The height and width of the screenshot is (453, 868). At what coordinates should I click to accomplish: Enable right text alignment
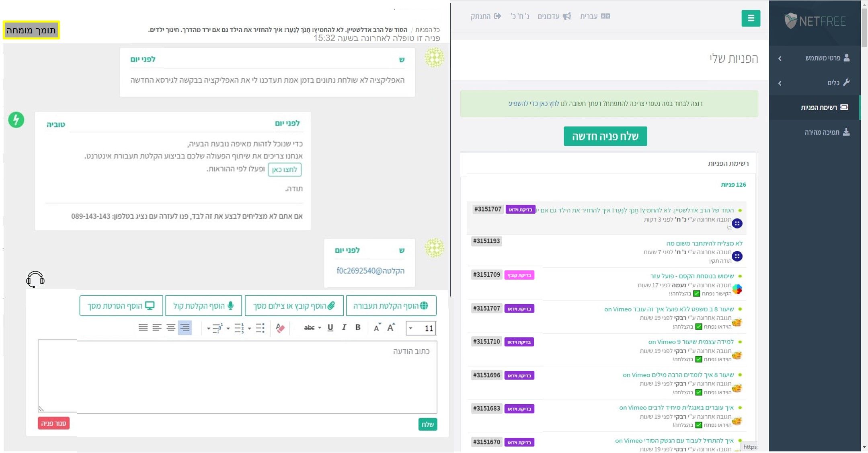pyautogui.click(x=185, y=327)
